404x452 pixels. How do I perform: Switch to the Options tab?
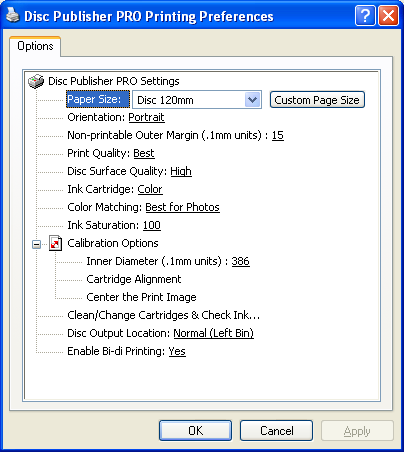35,46
